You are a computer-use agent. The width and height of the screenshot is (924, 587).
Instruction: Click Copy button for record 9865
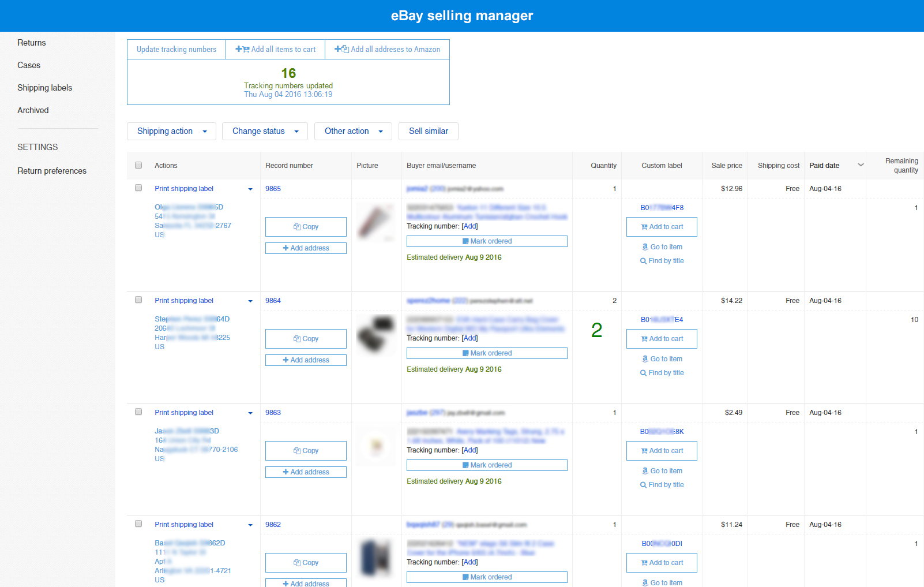pos(306,227)
